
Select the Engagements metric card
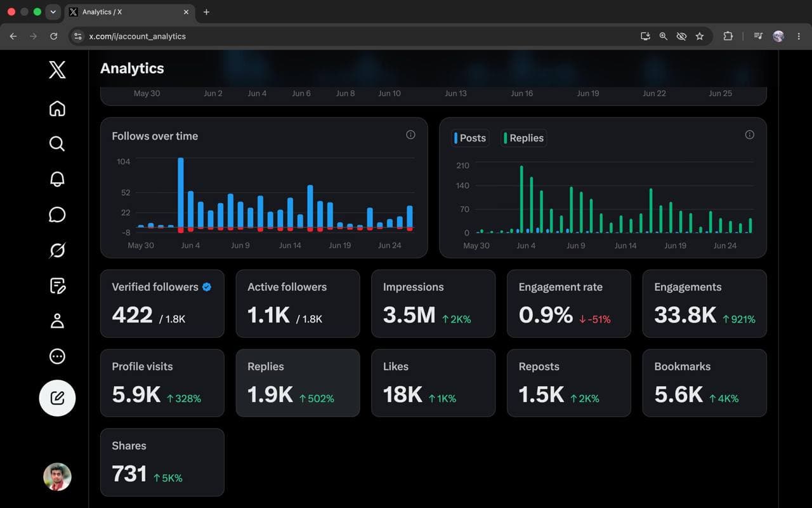705,304
